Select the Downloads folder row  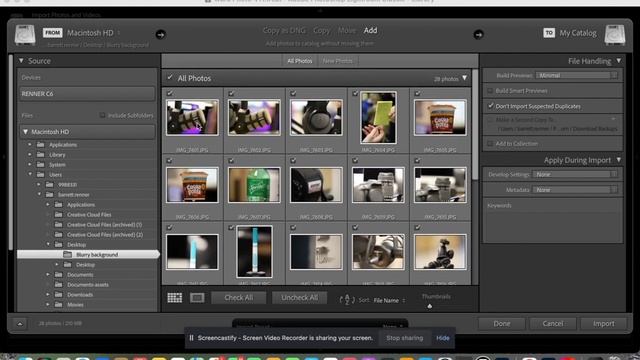coord(87,295)
